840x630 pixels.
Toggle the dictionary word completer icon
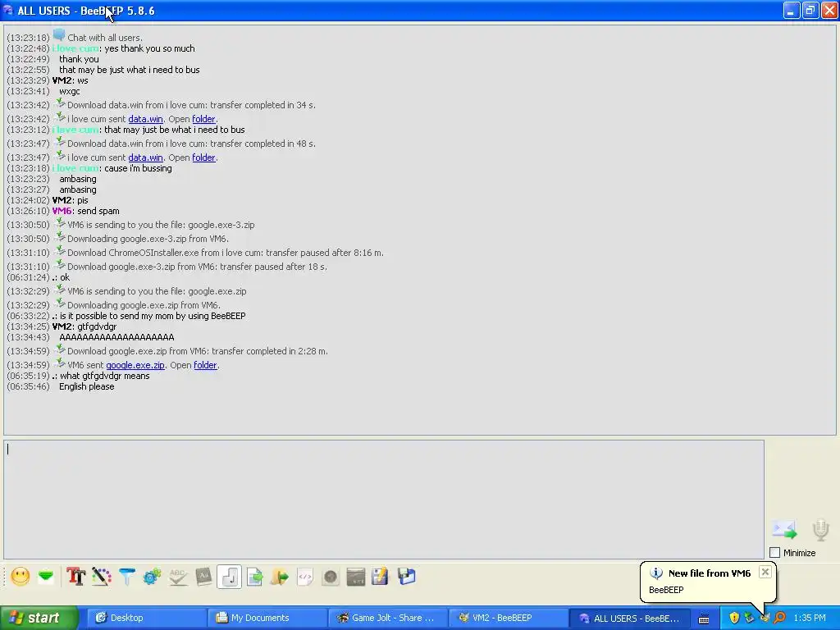[x=203, y=577]
